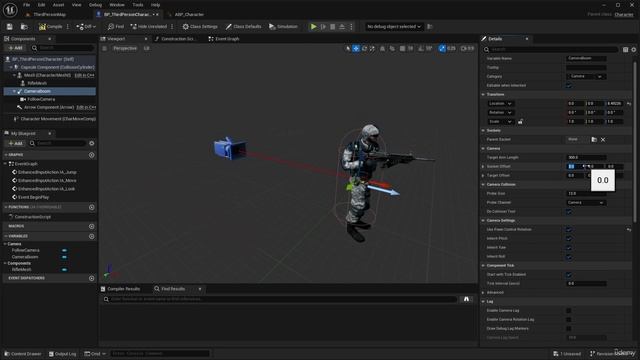The image size is (640, 360).
Task: Toggle rotation snap angle icon
Action: 421,48
